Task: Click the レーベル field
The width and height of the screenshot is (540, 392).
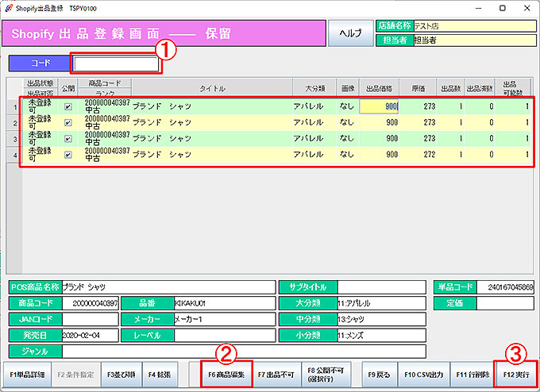Action: coord(225,335)
